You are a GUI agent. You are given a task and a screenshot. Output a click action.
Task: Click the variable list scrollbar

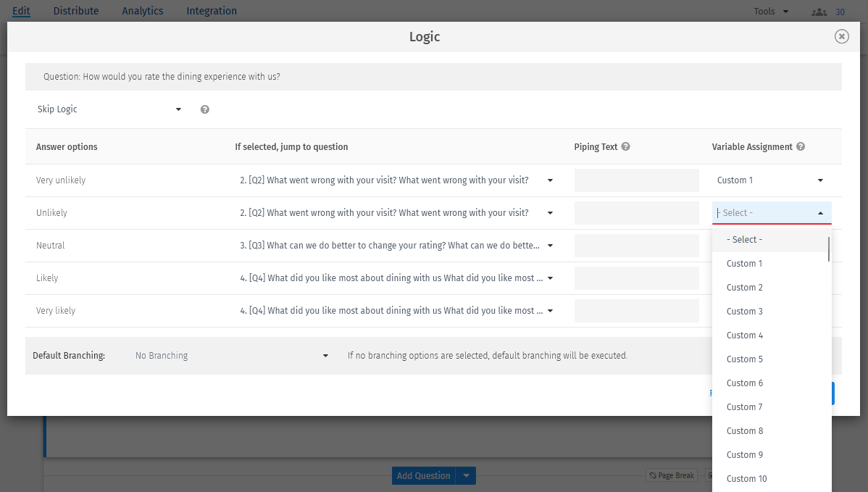pyautogui.click(x=828, y=250)
